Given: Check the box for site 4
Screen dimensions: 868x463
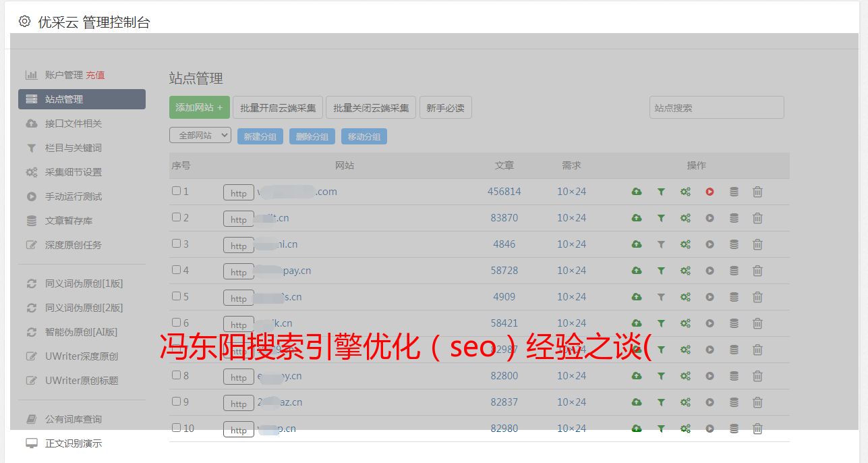Looking at the screenshot, I should pyautogui.click(x=176, y=270).
